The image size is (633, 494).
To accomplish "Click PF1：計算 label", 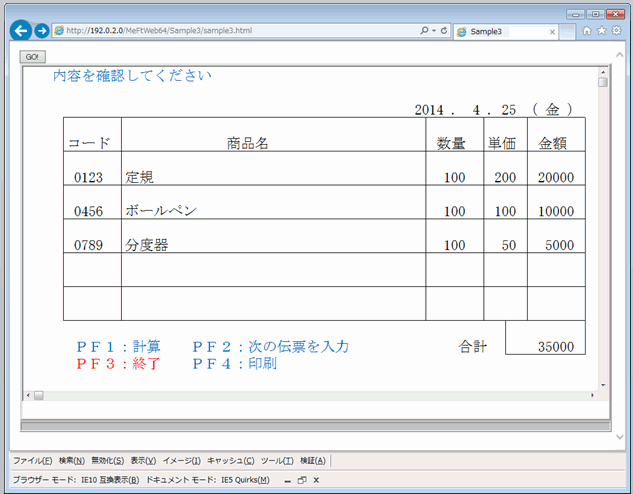I will [x=119, y=347].
